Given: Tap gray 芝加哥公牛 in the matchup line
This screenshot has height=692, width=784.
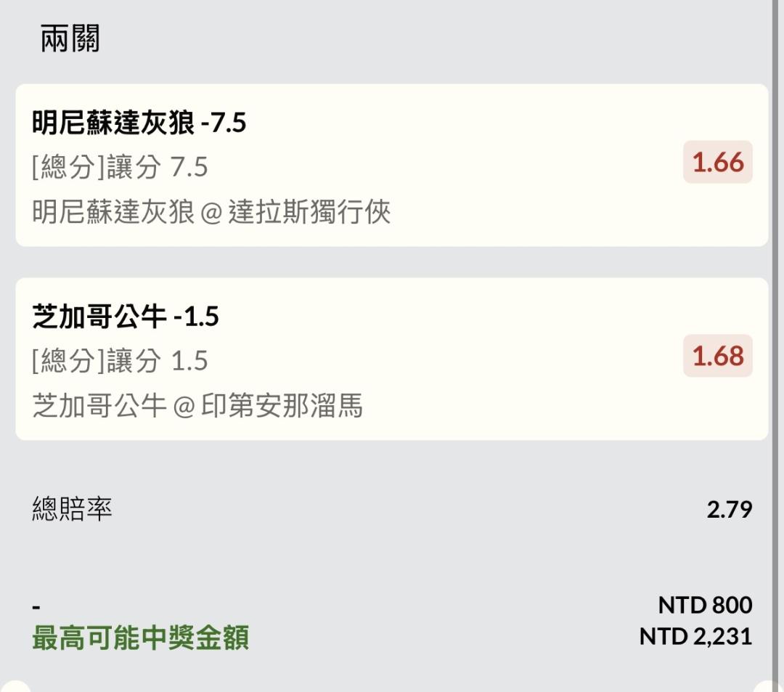Looking at the screenshot, I should (x=99, y=406).
